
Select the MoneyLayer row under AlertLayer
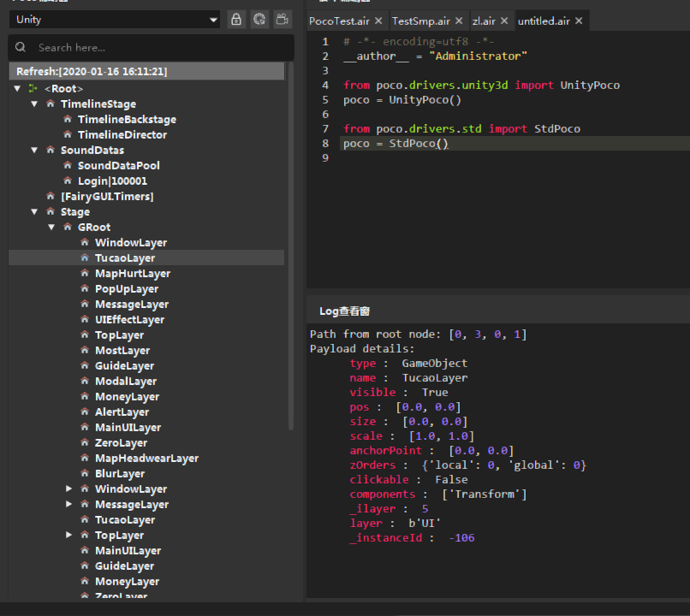tap(128, 397)
